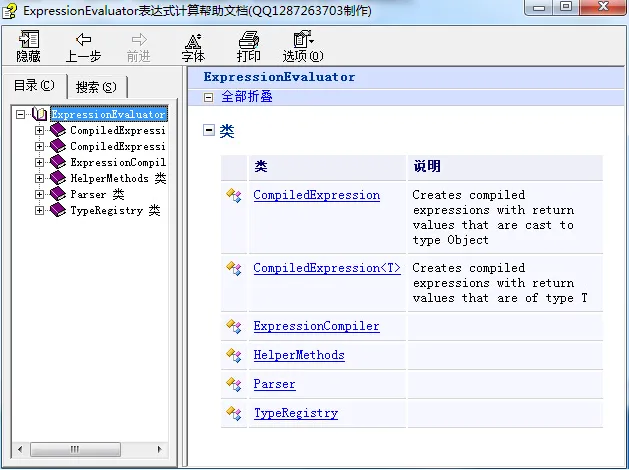Viewport: 629px width, 470px height.
Task: Click the purple book icon beside Parser 类
Action: pos(57,194)
